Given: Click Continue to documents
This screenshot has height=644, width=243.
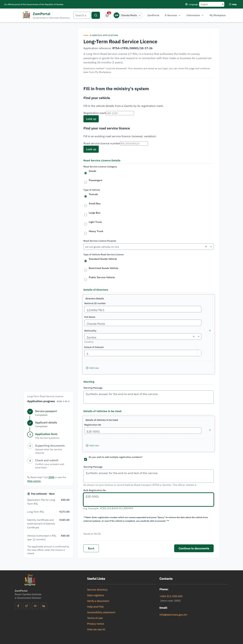Looking at the screenshot, I should point(194,548).
